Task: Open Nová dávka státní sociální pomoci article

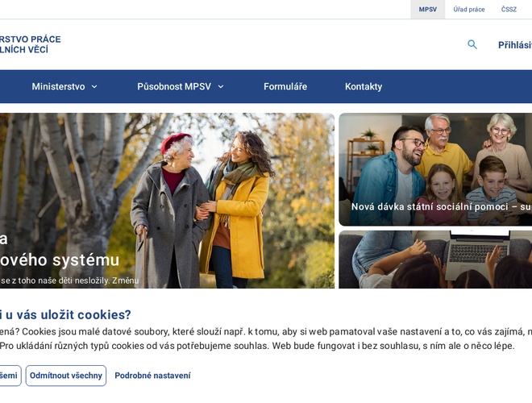Action: click(x=435, y=169)
